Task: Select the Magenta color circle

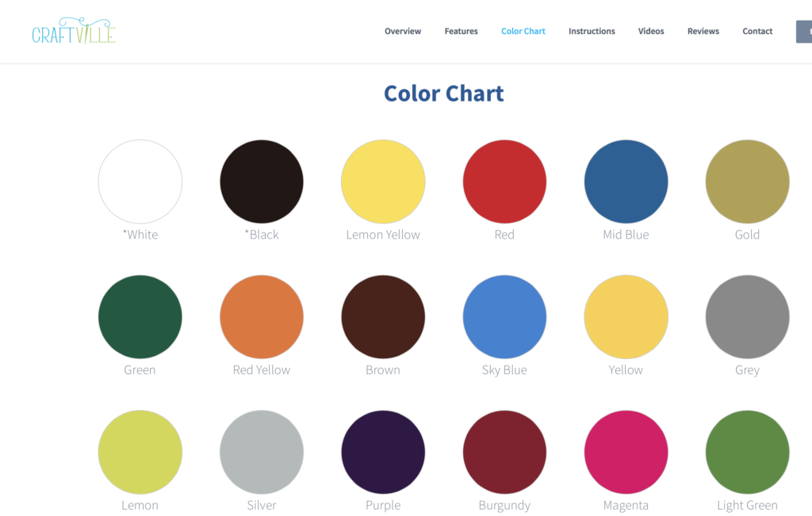Action: pyautogui.click(x=626, y=453)
